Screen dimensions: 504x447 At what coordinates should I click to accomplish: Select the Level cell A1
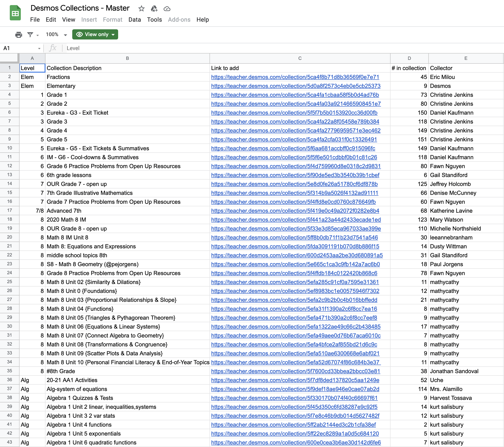pos(32,68)
